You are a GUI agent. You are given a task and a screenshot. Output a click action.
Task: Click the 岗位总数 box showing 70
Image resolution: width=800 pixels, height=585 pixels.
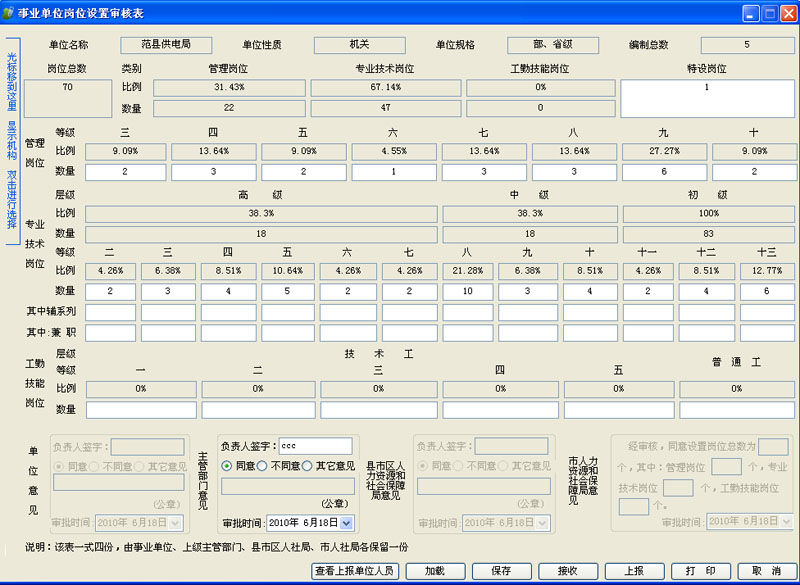(x=68, y=98)
